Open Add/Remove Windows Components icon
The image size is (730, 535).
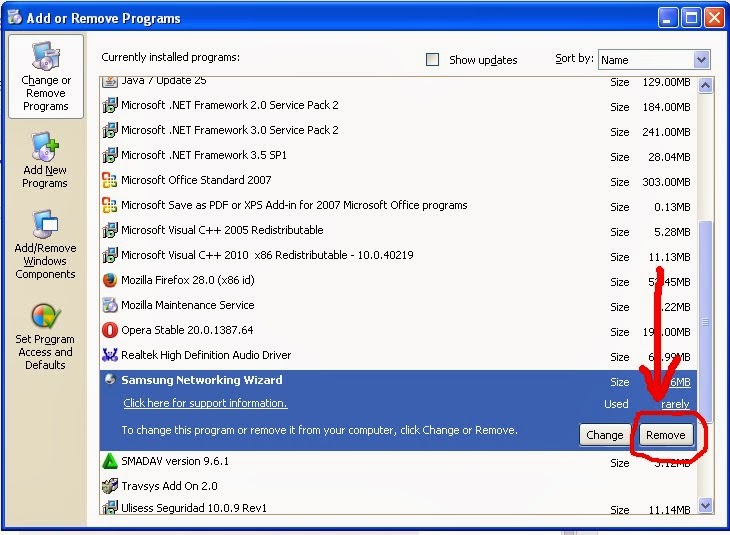tap(45, 224)
